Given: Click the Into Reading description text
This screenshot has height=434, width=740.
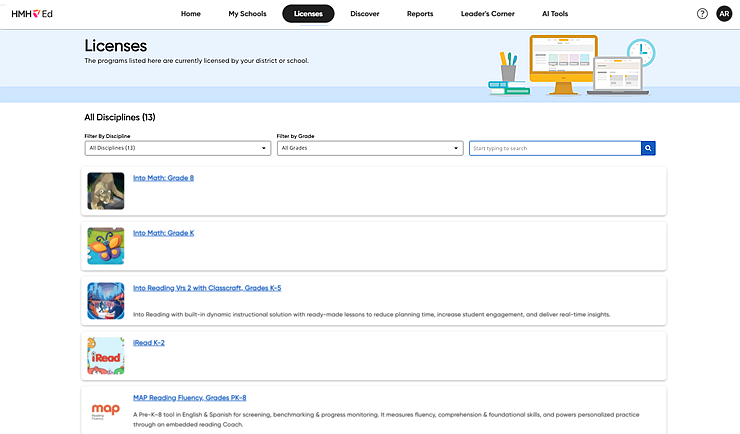Looking at the screenshot, I should point(371,314).
